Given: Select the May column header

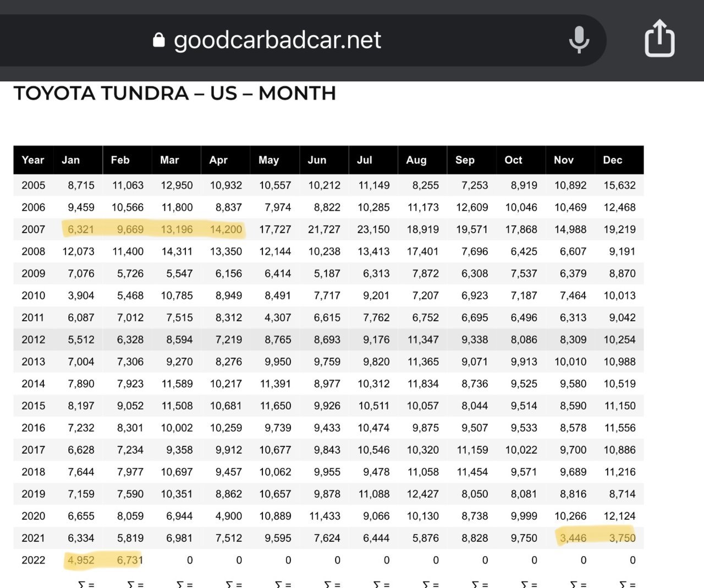Looking at the screenshot, I should click(x=275, y=160).
